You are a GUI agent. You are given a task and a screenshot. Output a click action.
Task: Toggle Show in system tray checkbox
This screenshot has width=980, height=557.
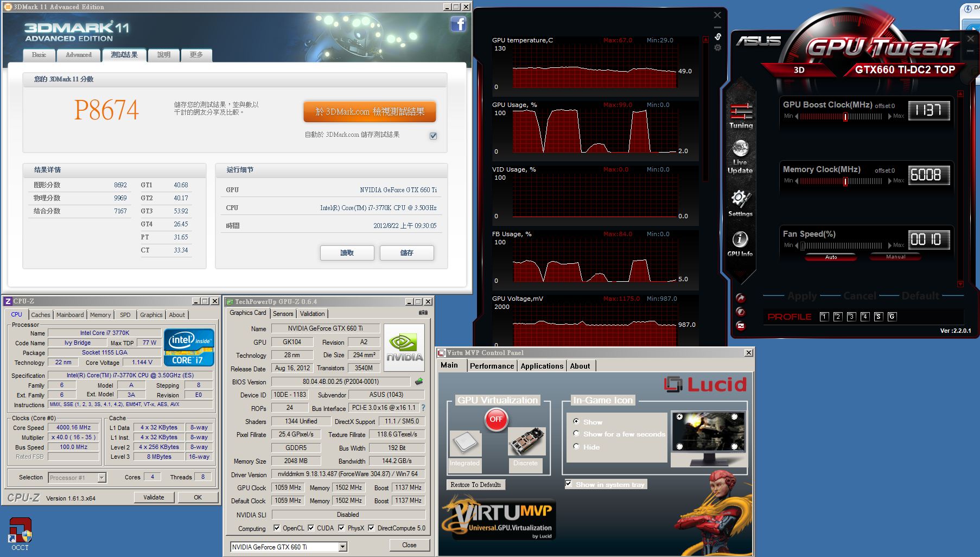568,483
